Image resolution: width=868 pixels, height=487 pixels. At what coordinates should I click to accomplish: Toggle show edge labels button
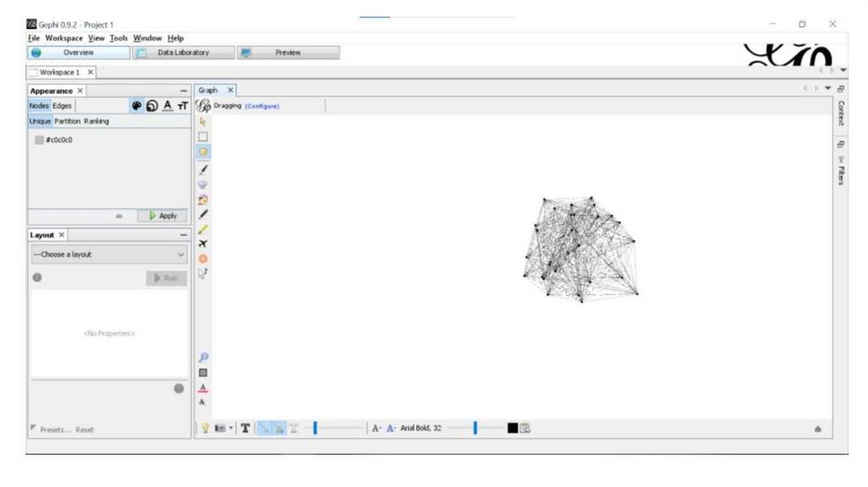[294, 428]
